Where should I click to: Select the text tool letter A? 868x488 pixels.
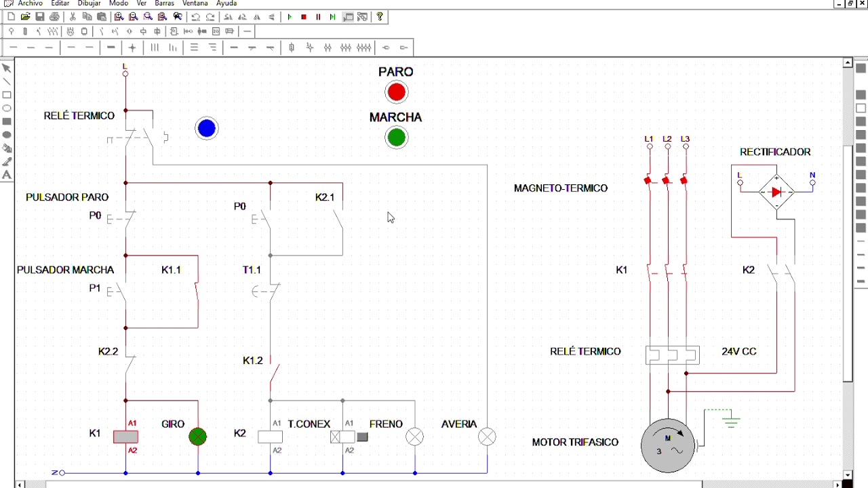point(7,175)
